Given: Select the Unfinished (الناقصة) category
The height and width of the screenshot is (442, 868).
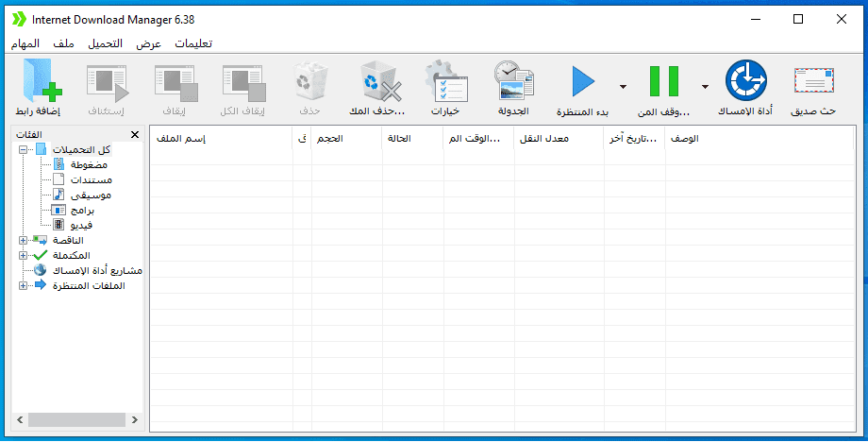Looking at the screenshot, I should pos(68,241).
